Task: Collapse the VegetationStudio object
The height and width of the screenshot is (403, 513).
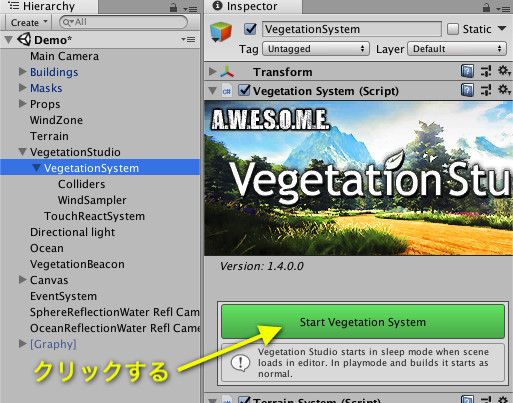Action: [x=23, y=152]
